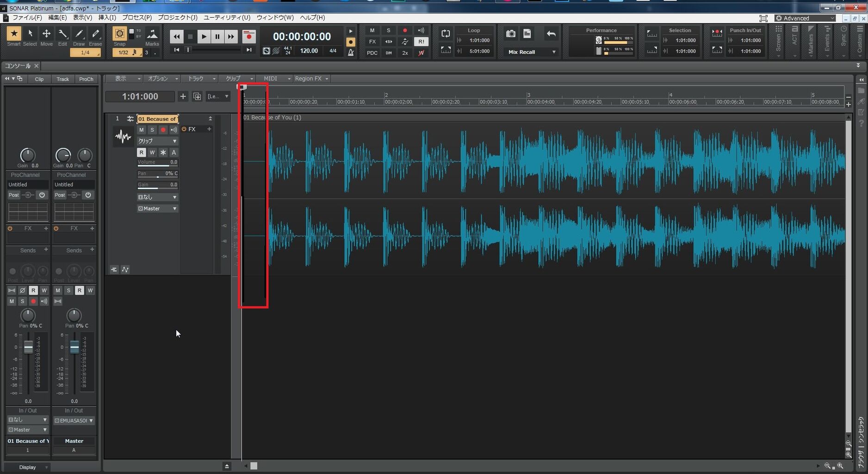The image size is (868, 474).
Task: Click the 1/32 snap resolution button
Action: click(126, 53)
